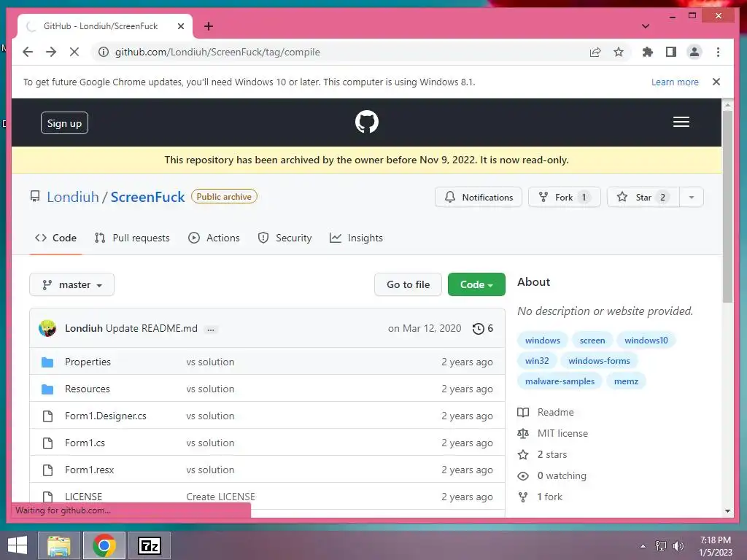View the 2 stars link
This screenshot has width=747, height=560.
pyautogui.click(x=542, y=455)
